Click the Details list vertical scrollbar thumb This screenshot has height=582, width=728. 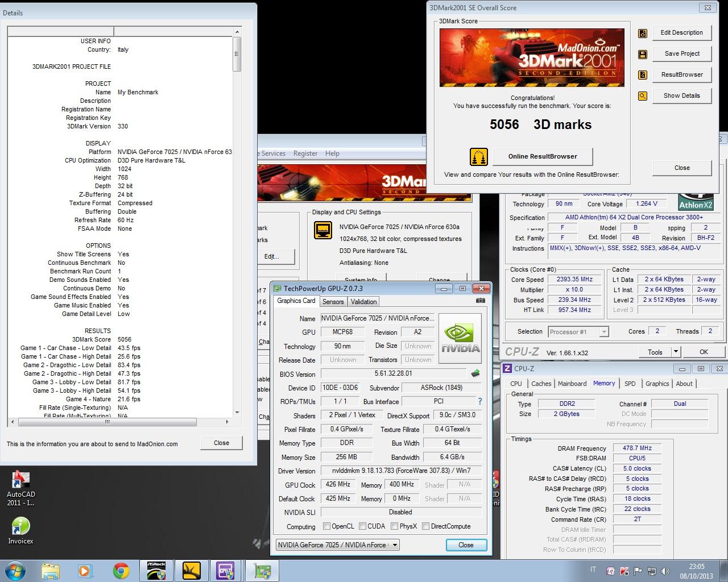click(237, 54)
